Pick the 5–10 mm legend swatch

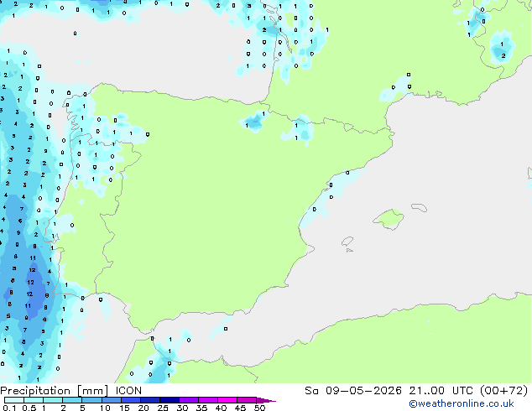click(91, 400)
